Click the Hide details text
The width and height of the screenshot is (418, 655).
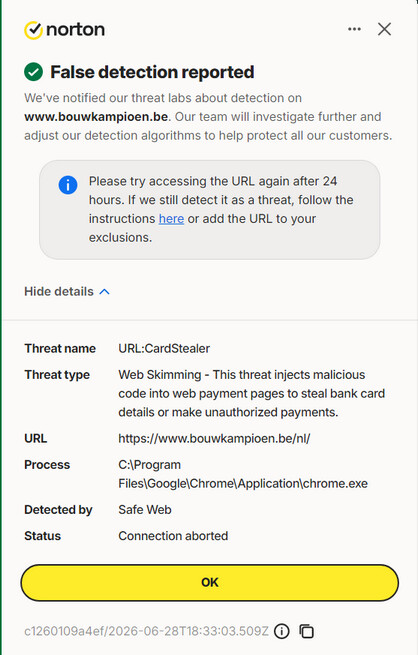(x=59, y=292)
